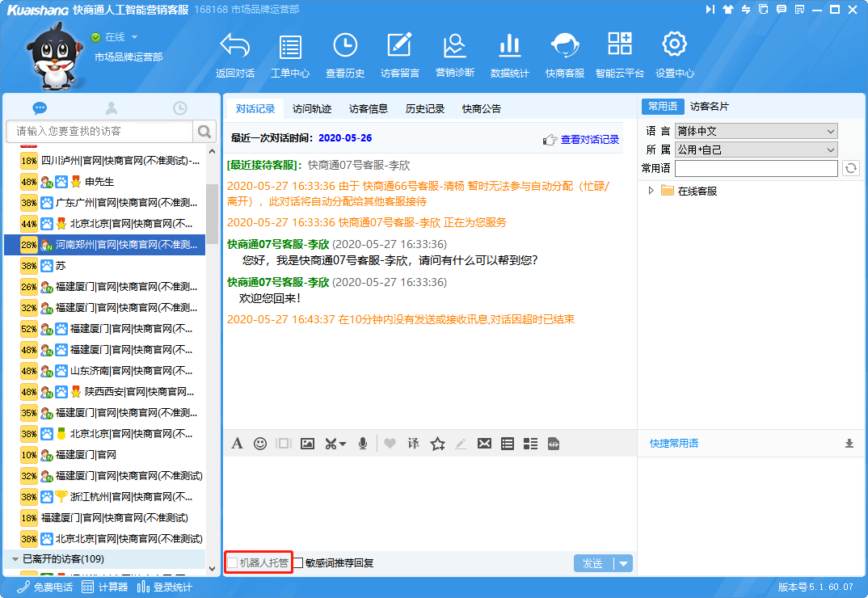Click the scissors screenshot tool
This screenshot has height=598, width=868.
[331, 444]
